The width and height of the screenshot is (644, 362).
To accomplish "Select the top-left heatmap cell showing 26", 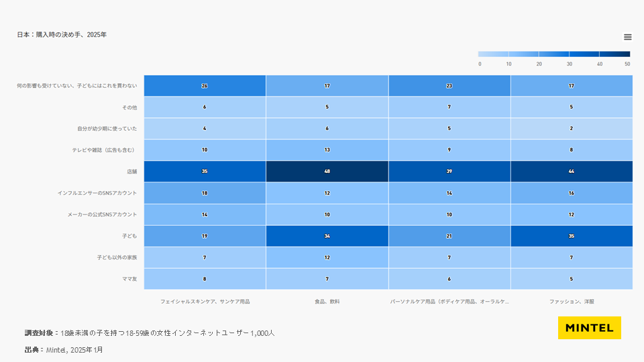I will (x=205, y=86).
